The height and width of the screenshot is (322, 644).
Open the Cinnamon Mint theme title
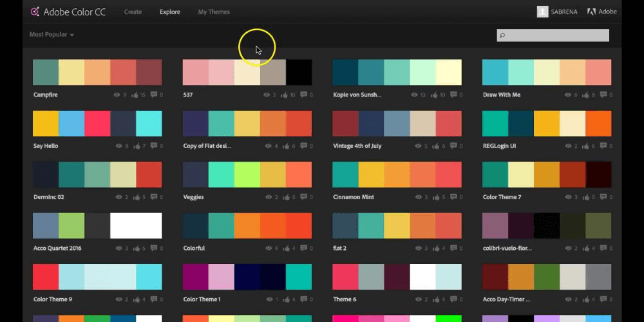pos(354,197)
